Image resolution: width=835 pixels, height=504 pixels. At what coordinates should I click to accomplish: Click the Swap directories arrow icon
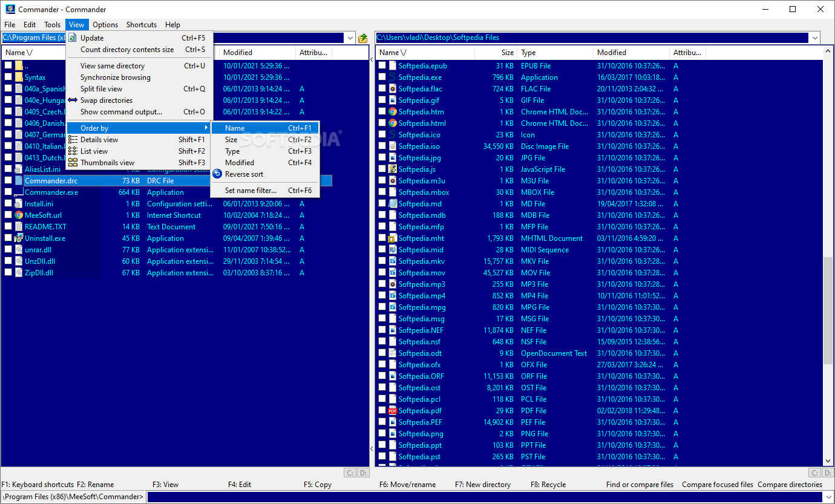(x=73, y=100)
